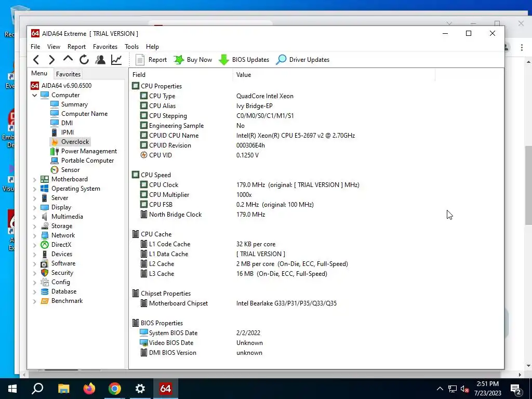The height and width of the screenshot is (399, 532).
Task: Open the Favorites menu in the menu bar
Action: (x=105, y=46)
